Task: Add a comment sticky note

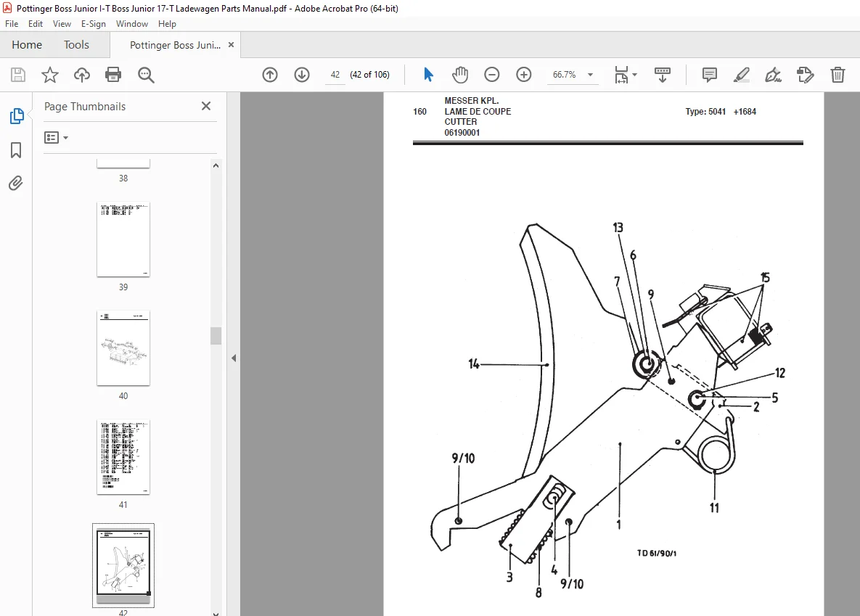Action: pyautogui.click(x=710, y=75)
